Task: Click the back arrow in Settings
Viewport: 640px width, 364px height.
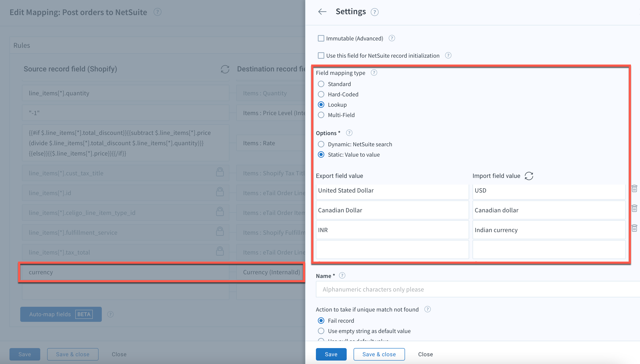Action: coord(322,11)
